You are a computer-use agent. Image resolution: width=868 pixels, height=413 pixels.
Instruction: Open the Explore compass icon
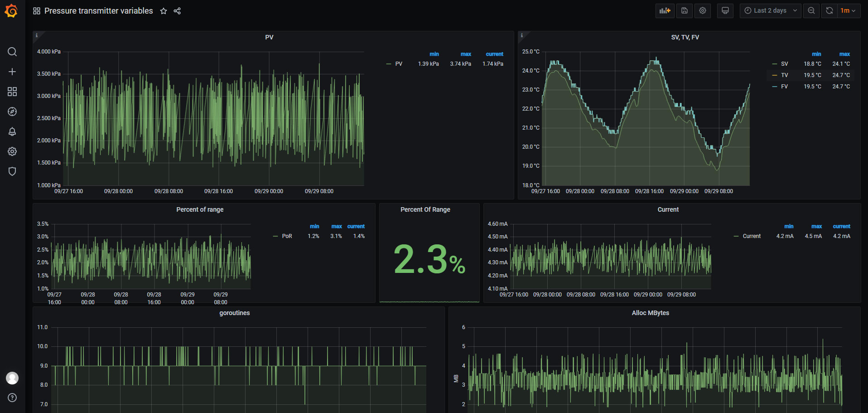click(12, 112)
